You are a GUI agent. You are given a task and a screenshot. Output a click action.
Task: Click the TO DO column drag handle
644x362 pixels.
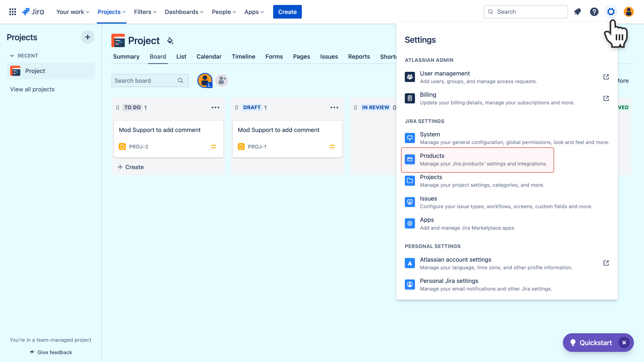[x=117, y=107]
